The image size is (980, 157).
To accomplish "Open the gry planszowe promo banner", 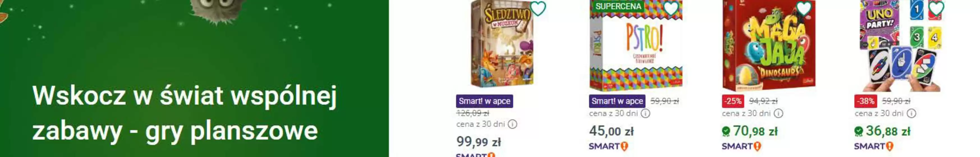I will [194, 78].
